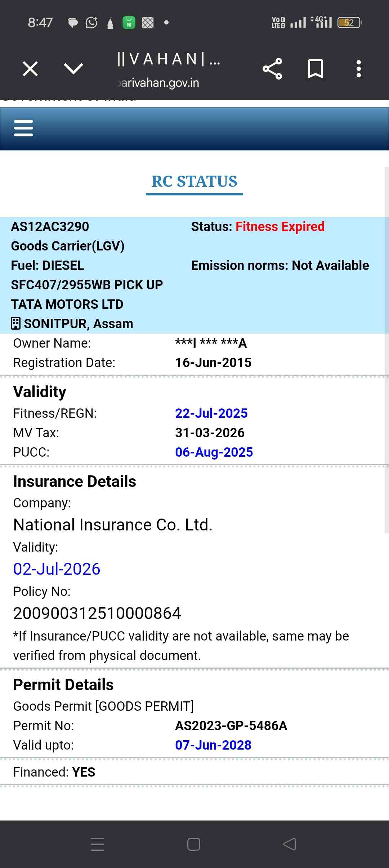Viewport: 389px width, 868px height.
Task: Open the three-dot overflow menu
Action: (x=358, y=69)
